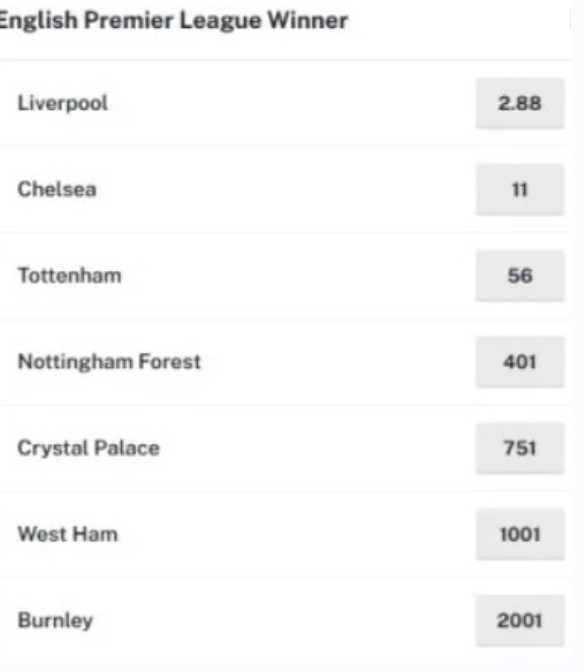Choose Burnley at 2001 odds
The height and width of the screenshot is (672, 584).
click(520, 621)
